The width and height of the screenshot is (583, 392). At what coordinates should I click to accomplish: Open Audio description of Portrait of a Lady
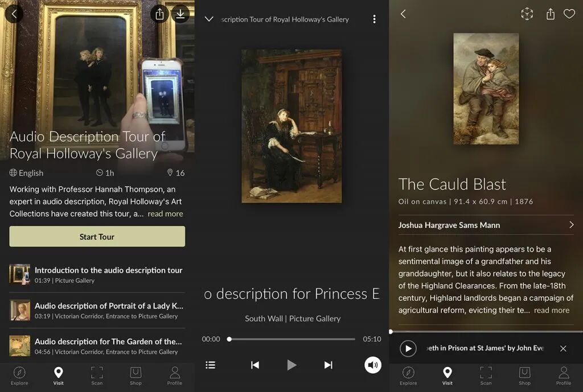[97, 310]
